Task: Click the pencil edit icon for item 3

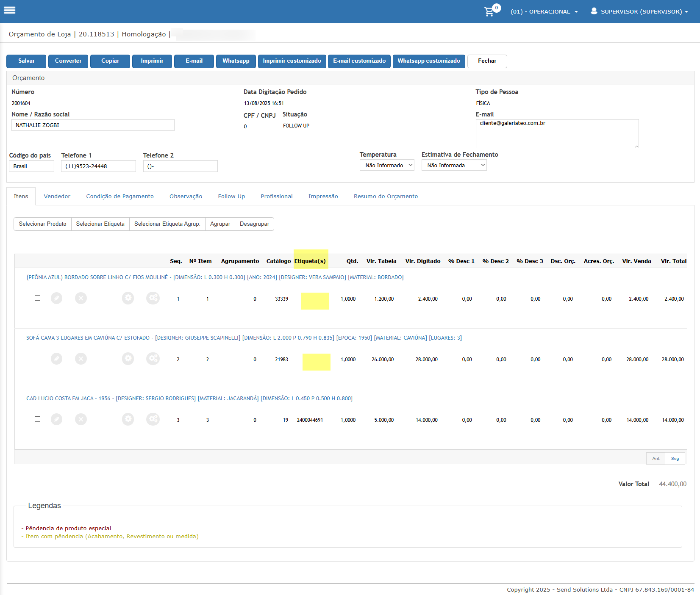Action: coord(56,420)
